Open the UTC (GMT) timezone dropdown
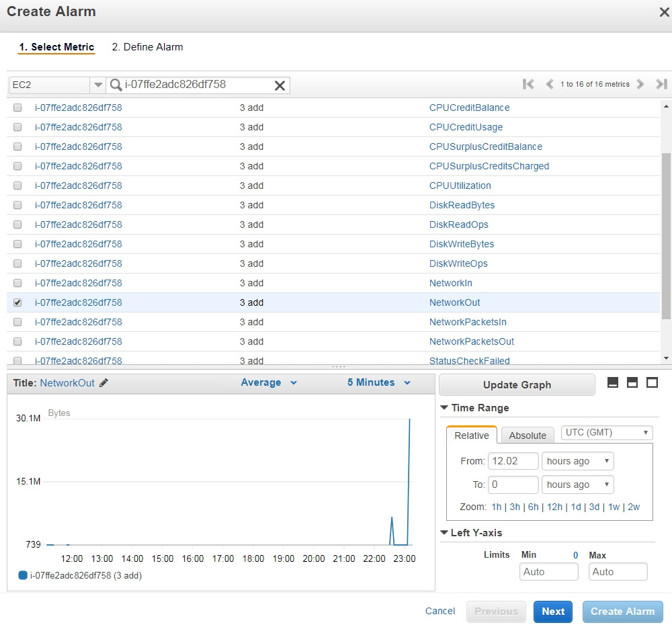672x627 pixels. (x=606, y=432)
